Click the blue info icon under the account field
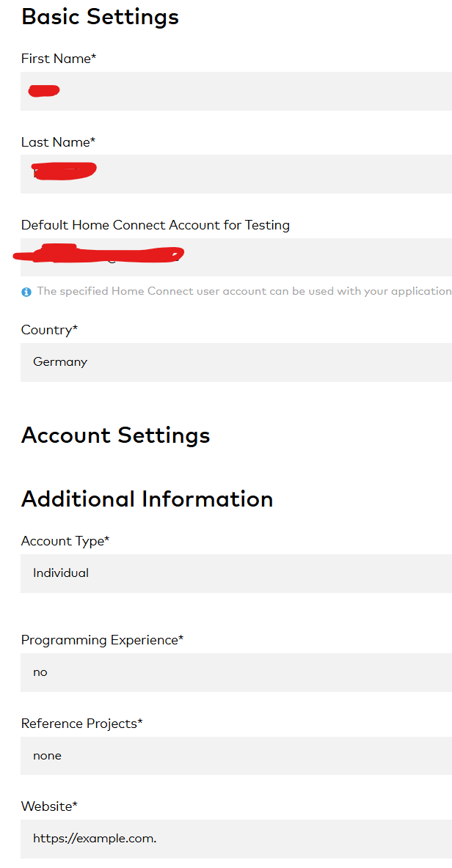Screen dimensions: 452x868 point(26,292)
